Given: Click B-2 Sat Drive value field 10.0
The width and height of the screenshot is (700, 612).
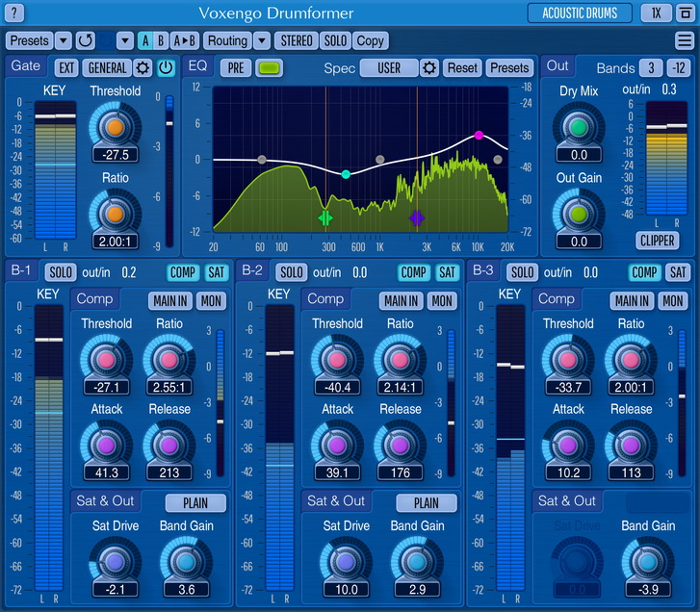Looking at the screenshot, I should point(347,589).
